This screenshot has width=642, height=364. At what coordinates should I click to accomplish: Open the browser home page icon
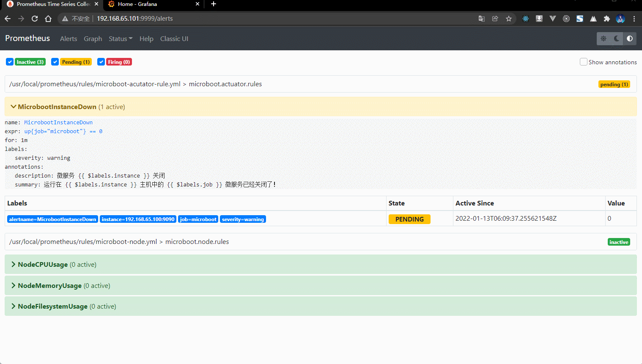pos(48,19)
